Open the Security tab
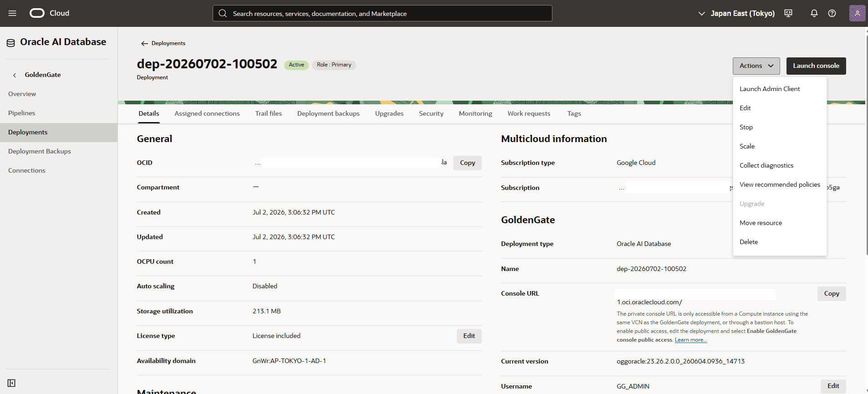This screenshot has height=394, width=868. (431, 113)
